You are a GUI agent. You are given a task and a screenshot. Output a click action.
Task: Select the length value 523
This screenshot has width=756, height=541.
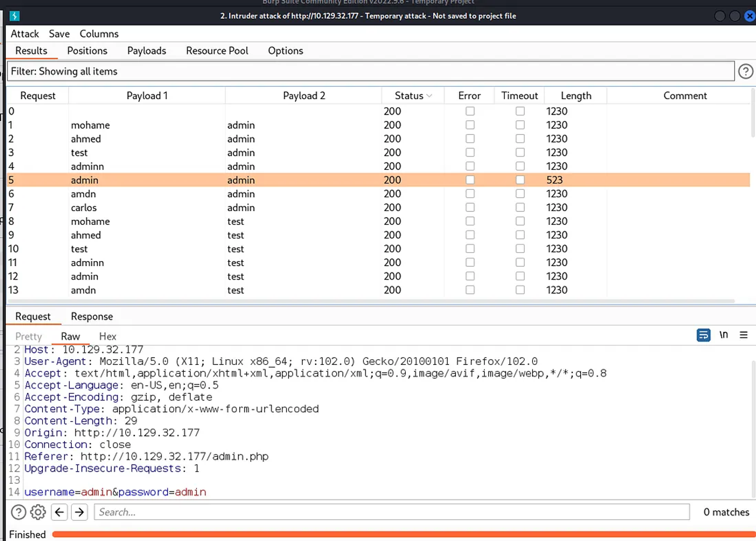pos(554,180)
